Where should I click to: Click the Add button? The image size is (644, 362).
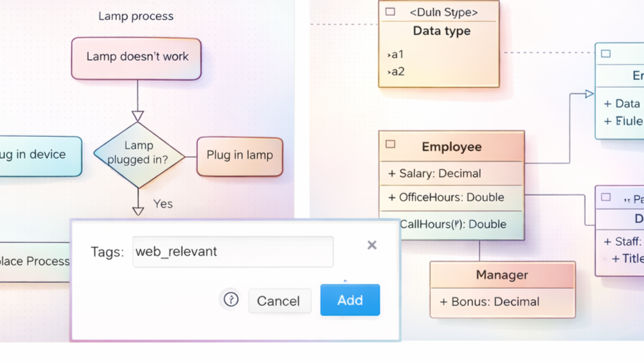click(x=349, y=300)
